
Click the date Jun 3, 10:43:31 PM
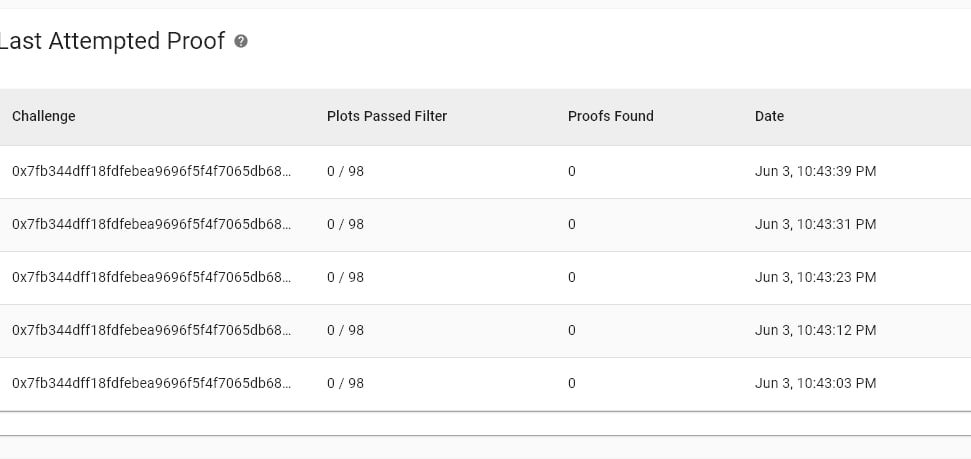coord(816,224)
